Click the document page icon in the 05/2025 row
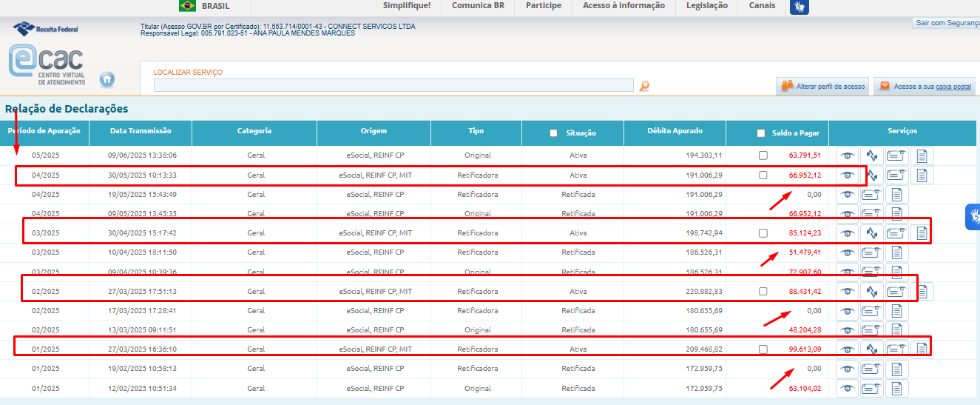The width and height of the screenshot is (980, 405). pyautogui.click(x=922, y=155)
